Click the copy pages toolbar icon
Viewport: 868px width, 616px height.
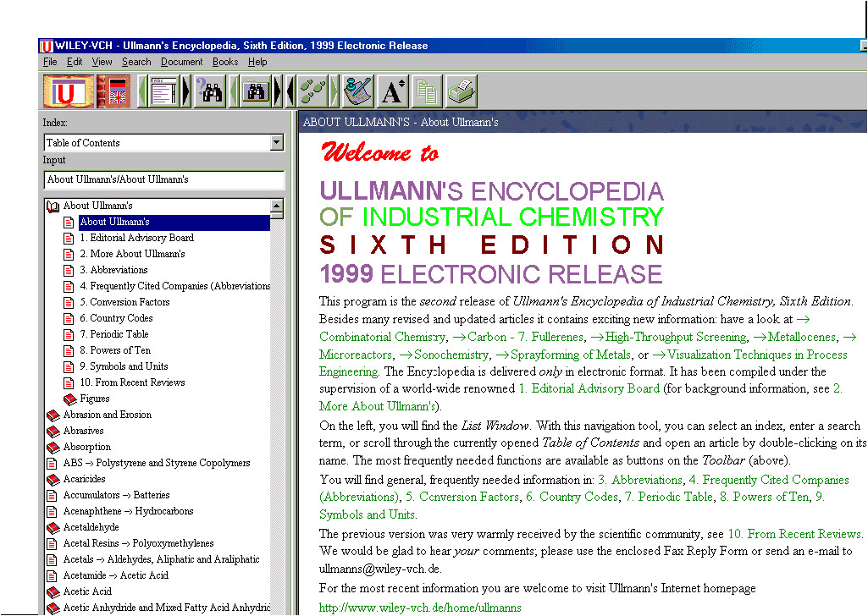tap(427, 91)
